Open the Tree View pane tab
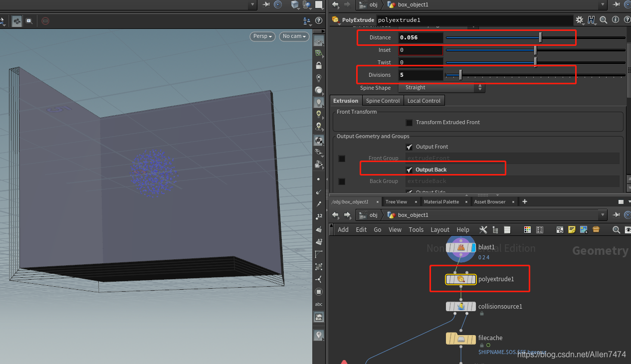This screenshot has width=631, height=364. click(396, 202)
